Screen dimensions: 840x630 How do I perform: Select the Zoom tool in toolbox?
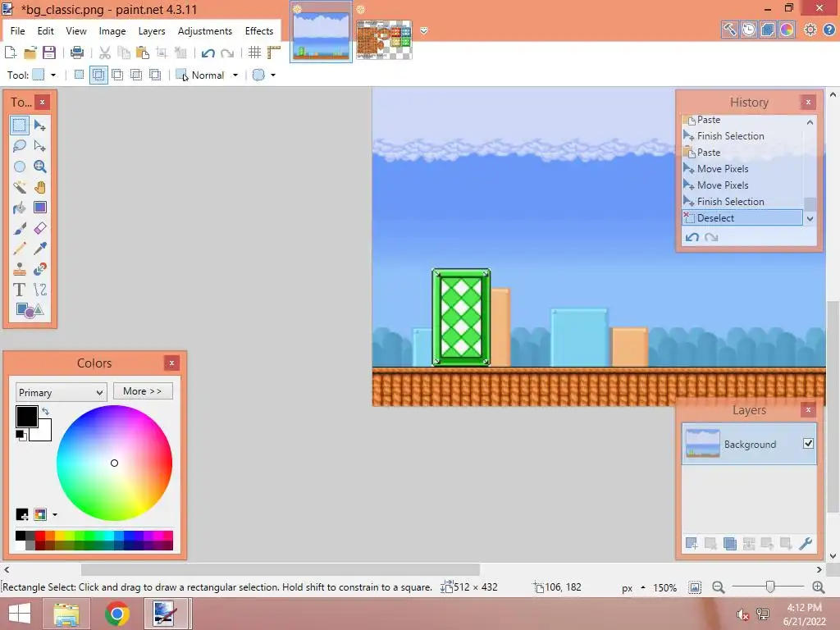(39, 167)
